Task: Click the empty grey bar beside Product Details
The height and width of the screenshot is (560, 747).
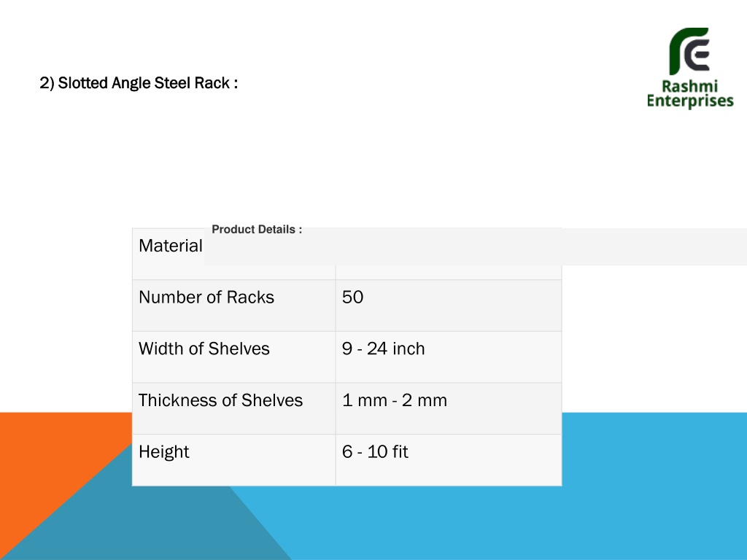Action: (x=476, y=246)
